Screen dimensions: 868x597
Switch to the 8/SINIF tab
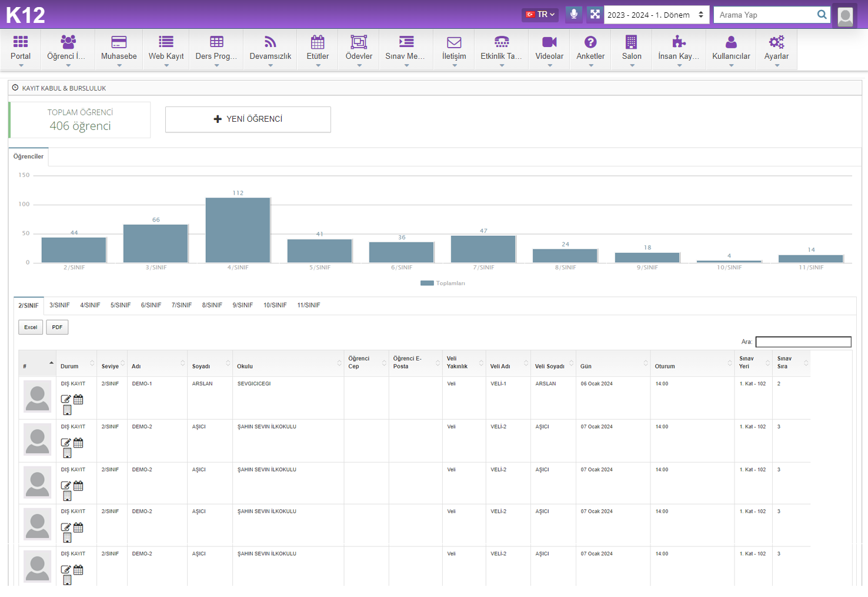point(212,305)
